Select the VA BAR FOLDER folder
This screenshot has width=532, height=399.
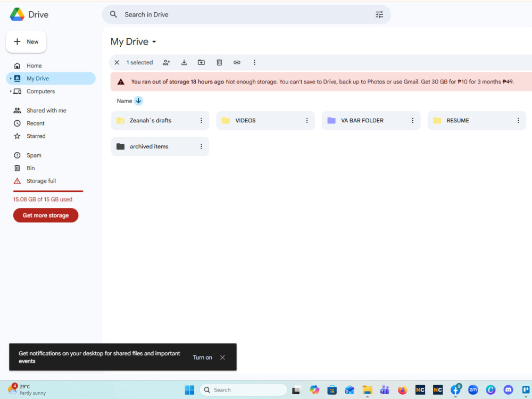coord(371,120)
